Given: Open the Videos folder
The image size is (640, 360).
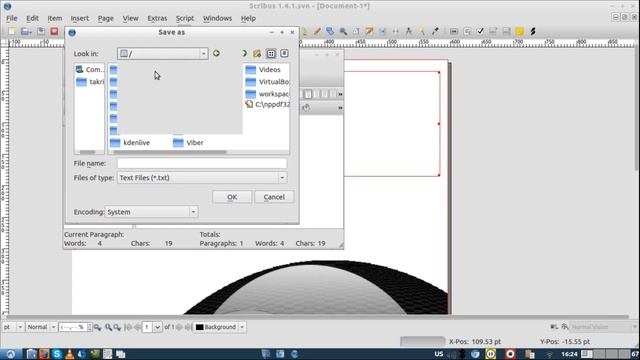Looking at the screenshot, I should [x=263, y=70].
